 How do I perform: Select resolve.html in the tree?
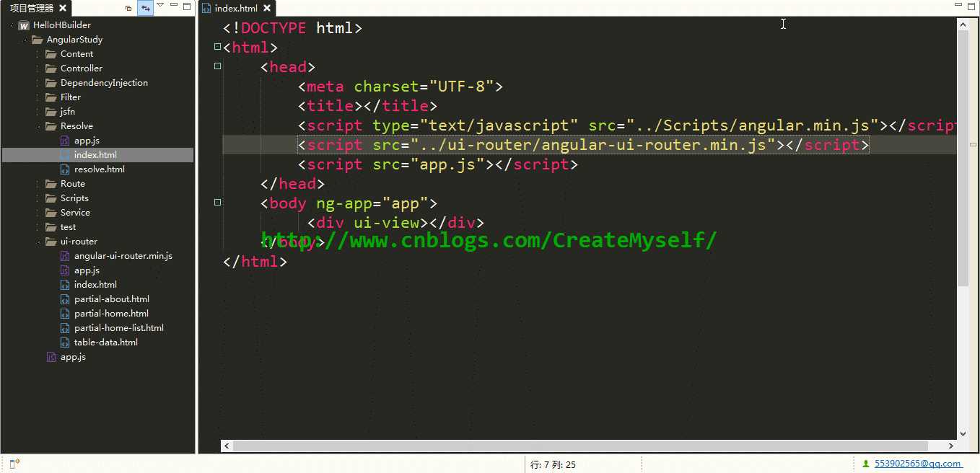(x=100, y=169)
